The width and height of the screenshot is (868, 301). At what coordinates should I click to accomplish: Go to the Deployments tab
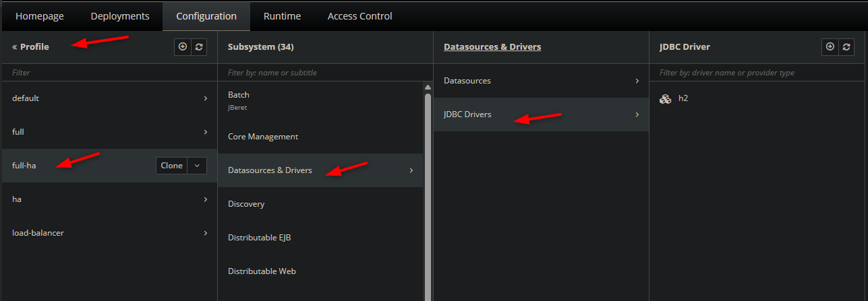pyautogui.click(x=119, y=15)
